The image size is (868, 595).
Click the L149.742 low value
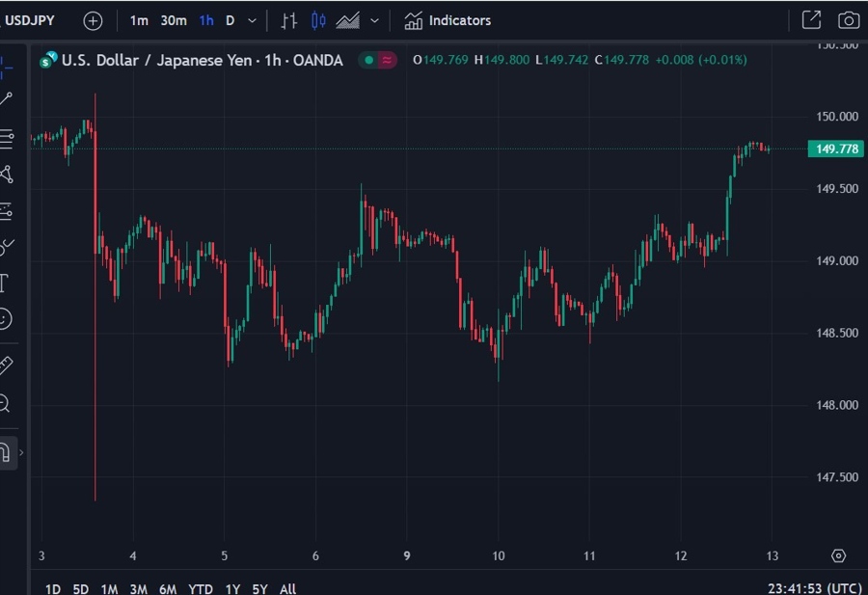[562, 60]
